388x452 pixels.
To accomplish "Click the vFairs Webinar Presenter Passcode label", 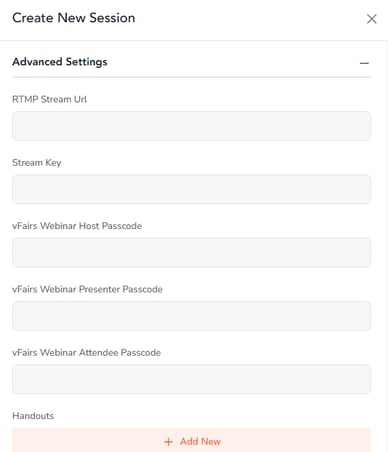I will click(x=87, y=289).
